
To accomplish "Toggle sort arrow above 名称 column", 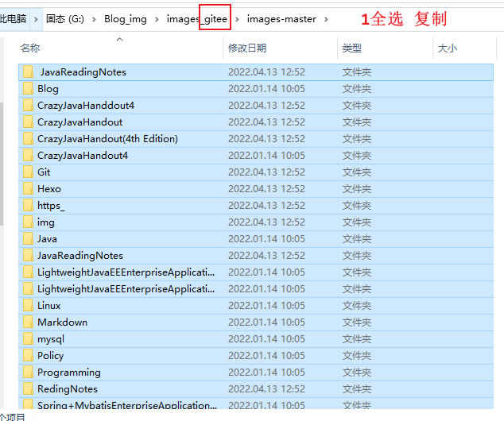I will point(119,40).
